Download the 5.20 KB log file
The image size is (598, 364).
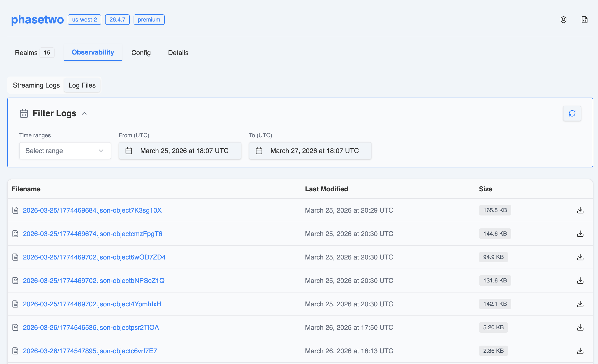click(580, 327)
